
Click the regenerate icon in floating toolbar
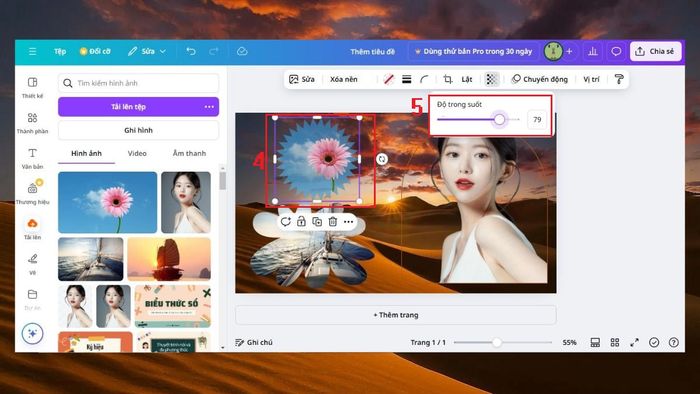click(x=286, y=221)
